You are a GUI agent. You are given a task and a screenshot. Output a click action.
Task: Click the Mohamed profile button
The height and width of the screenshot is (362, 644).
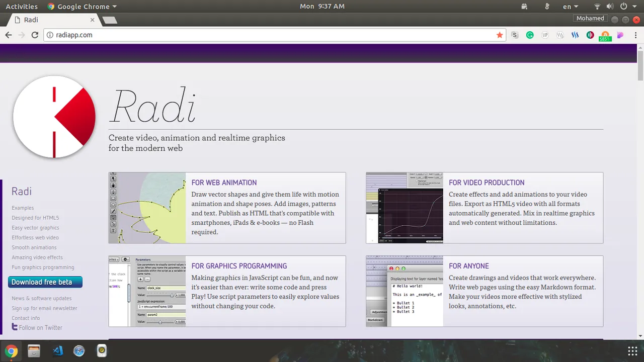click(x=590, y=18)
